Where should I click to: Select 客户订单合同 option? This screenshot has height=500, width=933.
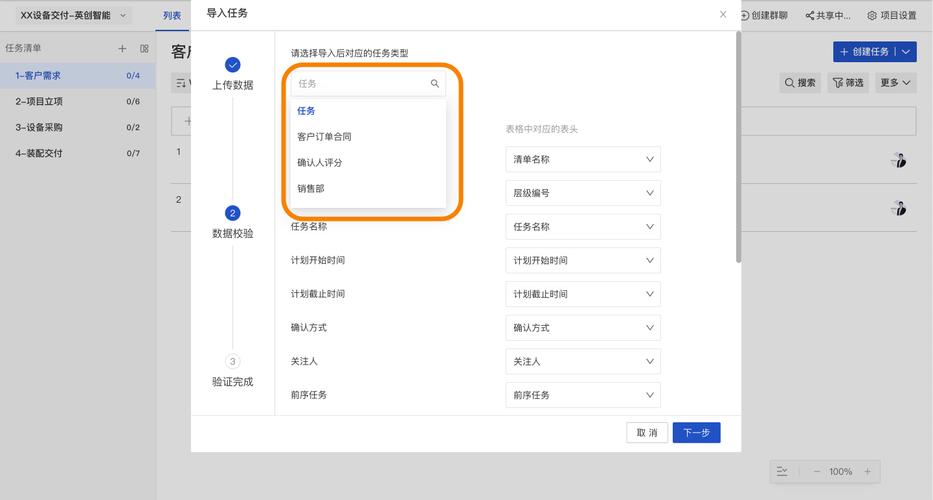tap(368, 137)
